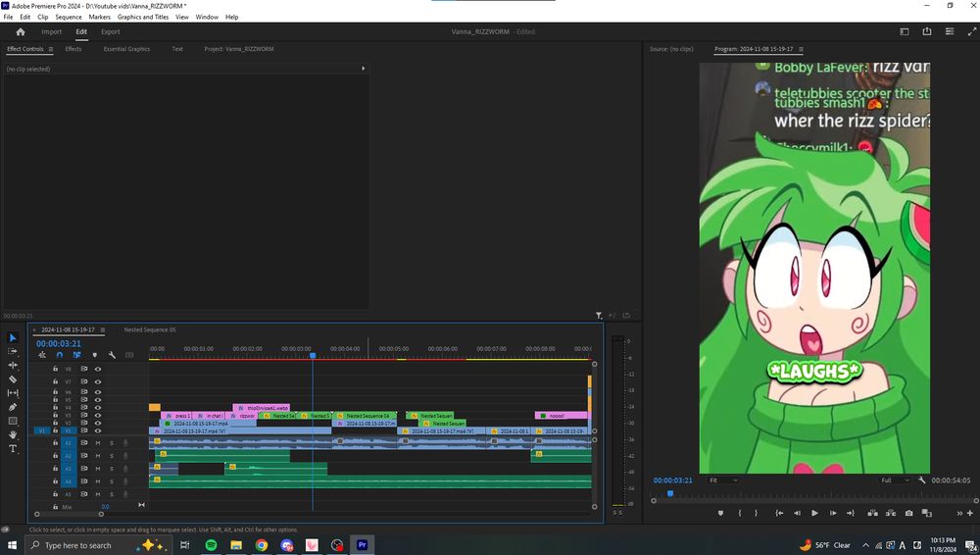Toggle sync lock on track A3
This screenshot has height=555, width=980.
[83, 469]
